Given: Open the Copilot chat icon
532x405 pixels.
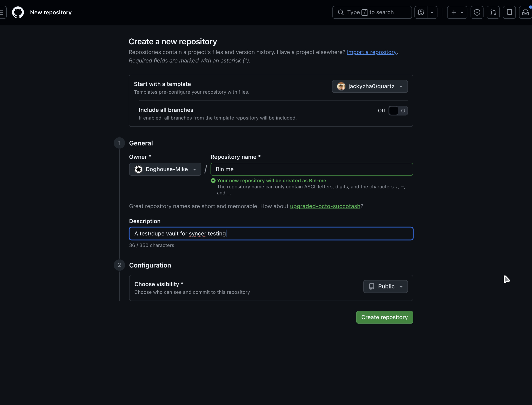Looking at the screenshot, I should click(421, 12).
